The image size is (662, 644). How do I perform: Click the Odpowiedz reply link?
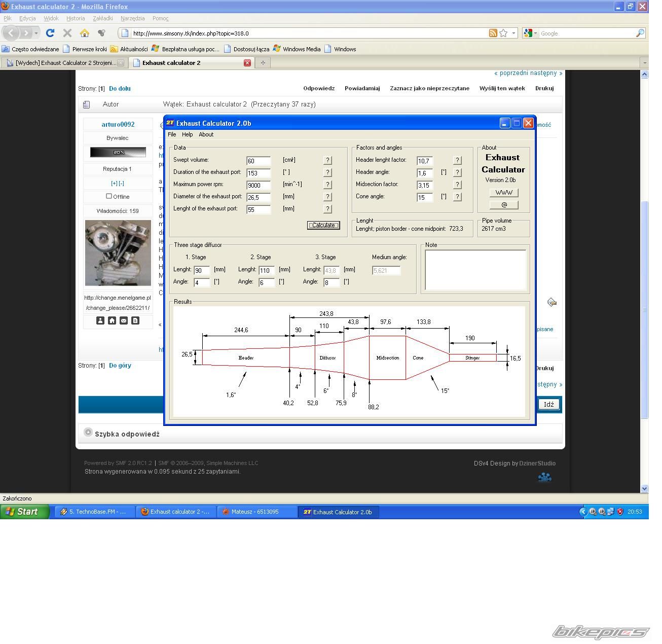(319, 88)
